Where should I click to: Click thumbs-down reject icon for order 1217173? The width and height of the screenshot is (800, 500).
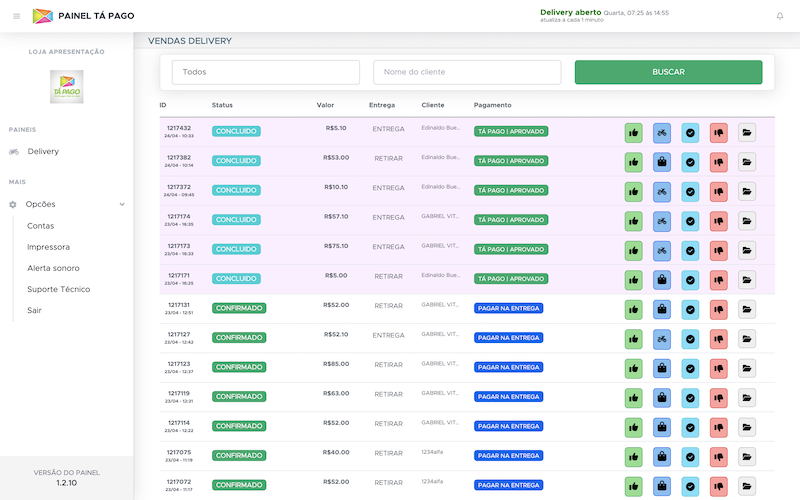tap(718, 250)
